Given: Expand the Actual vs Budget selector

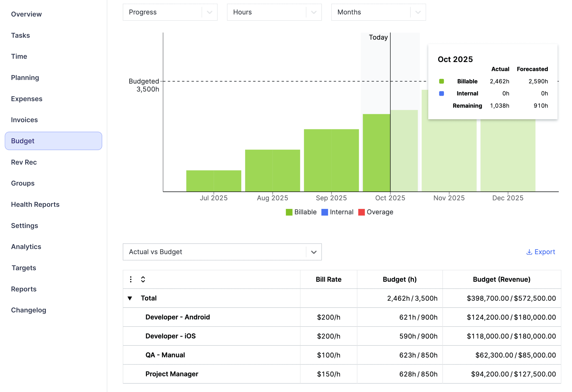Looking at the screenshot, I should [222, 252].
